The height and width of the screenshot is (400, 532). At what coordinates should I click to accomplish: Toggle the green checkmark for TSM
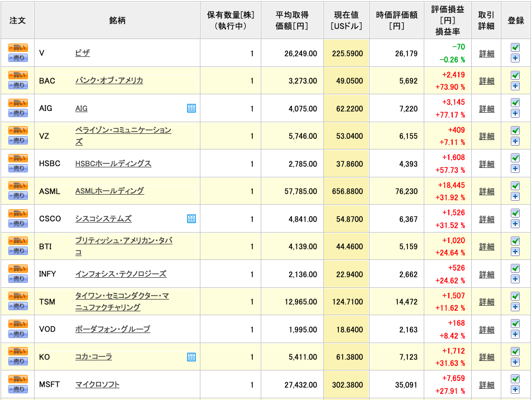(x=515, y=296)
